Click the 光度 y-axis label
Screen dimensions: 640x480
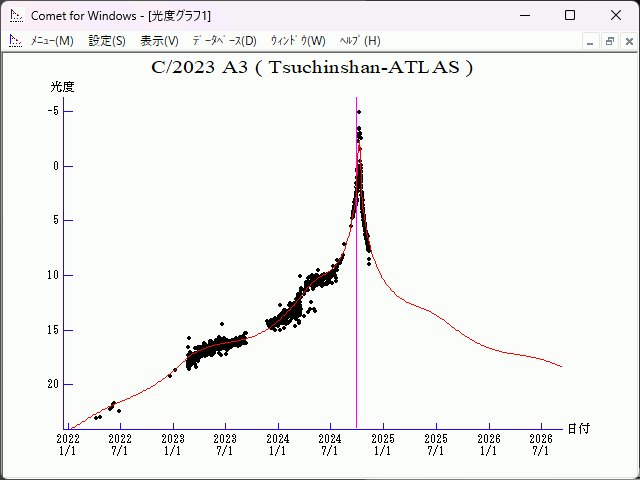pyautogui.click(x=63, y=87)
